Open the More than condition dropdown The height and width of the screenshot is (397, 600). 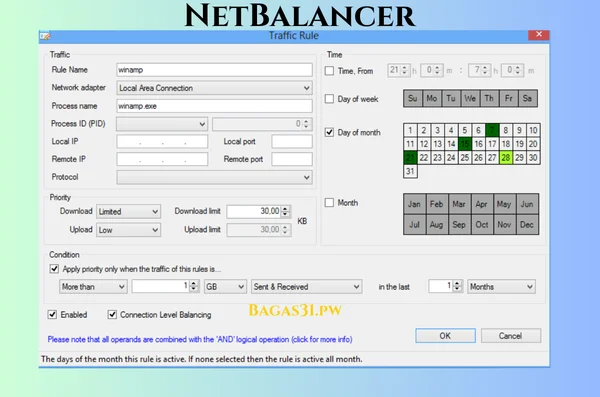coord(93,287)
